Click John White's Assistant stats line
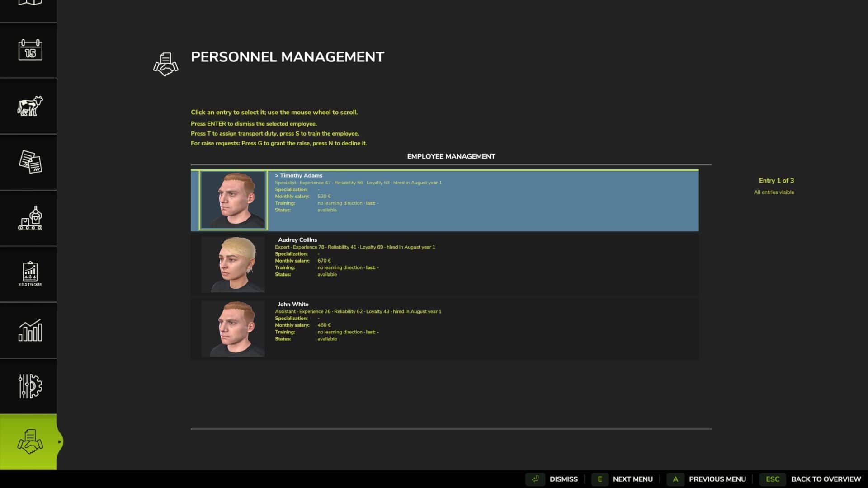Viewport: 868px width, 488px height. (358, 312)
